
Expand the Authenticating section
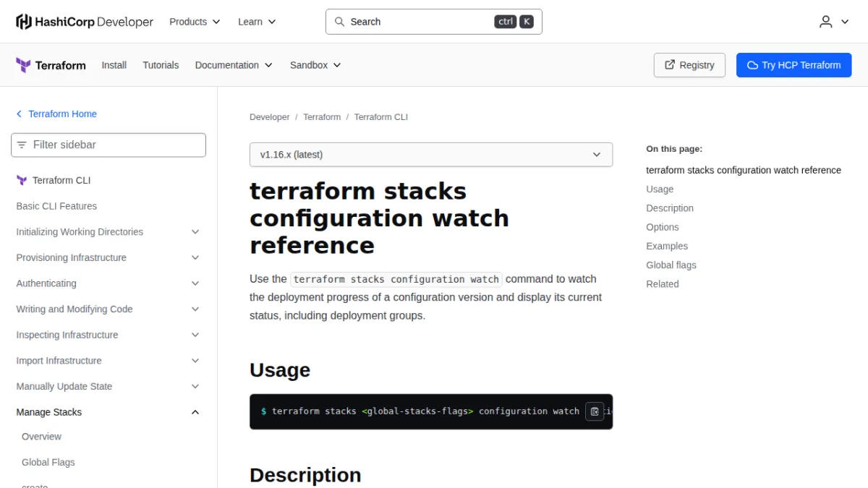(x=108, y=283)
